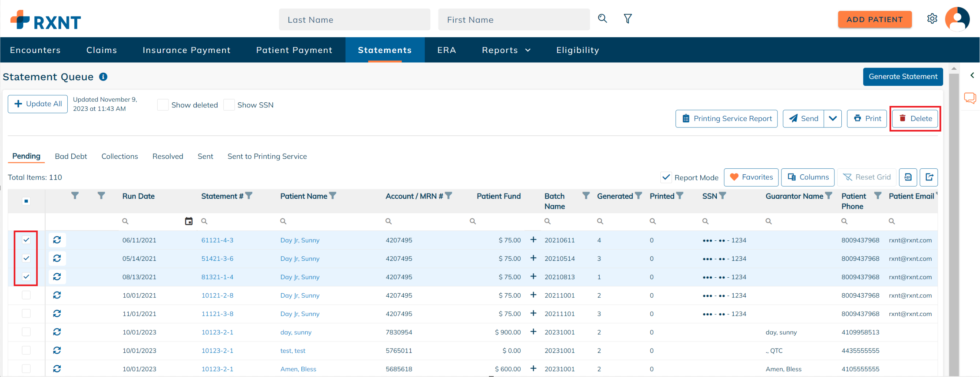Filter the Guarantor Name column

coord(828,196)
